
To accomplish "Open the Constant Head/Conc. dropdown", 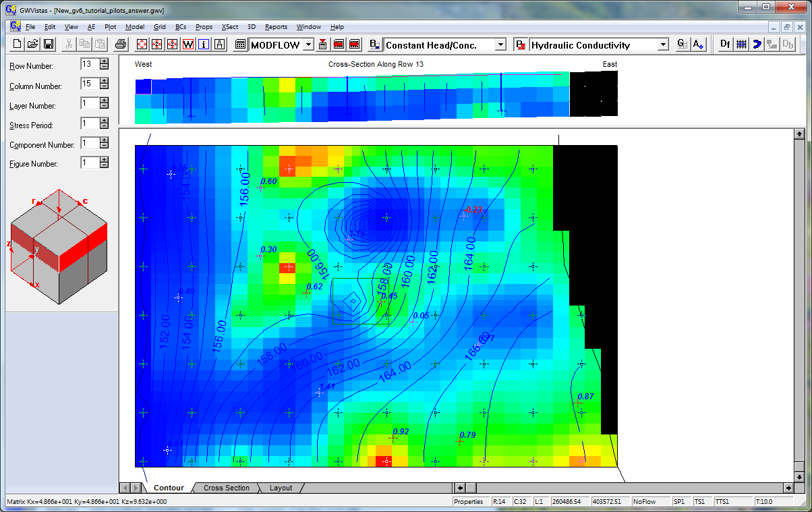I will 500,45.
